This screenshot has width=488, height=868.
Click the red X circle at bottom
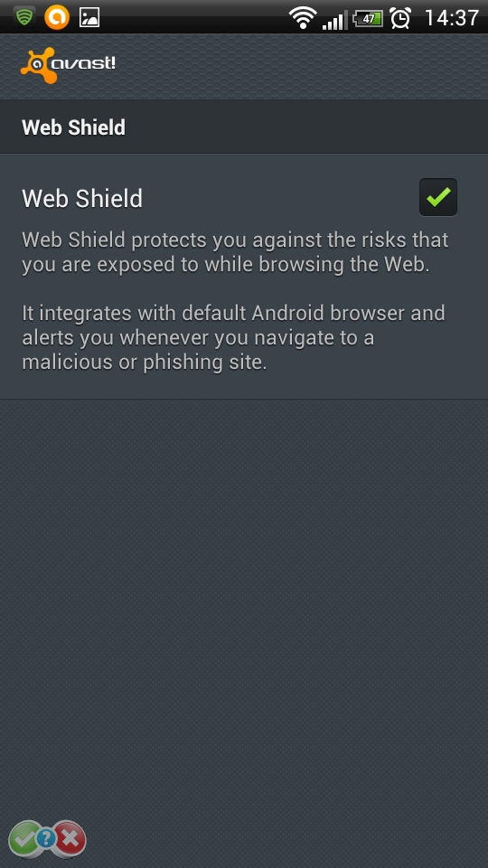coord(70,840)
